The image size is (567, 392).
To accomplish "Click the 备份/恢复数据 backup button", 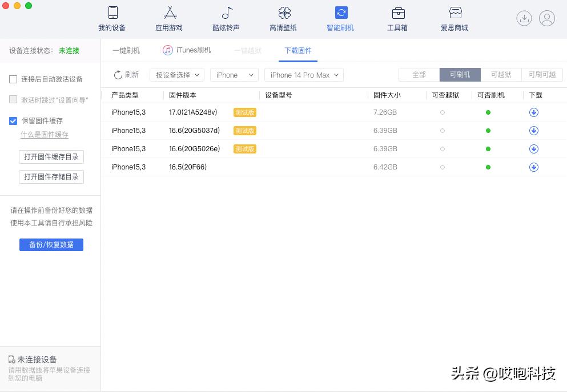I will (51, 245).
